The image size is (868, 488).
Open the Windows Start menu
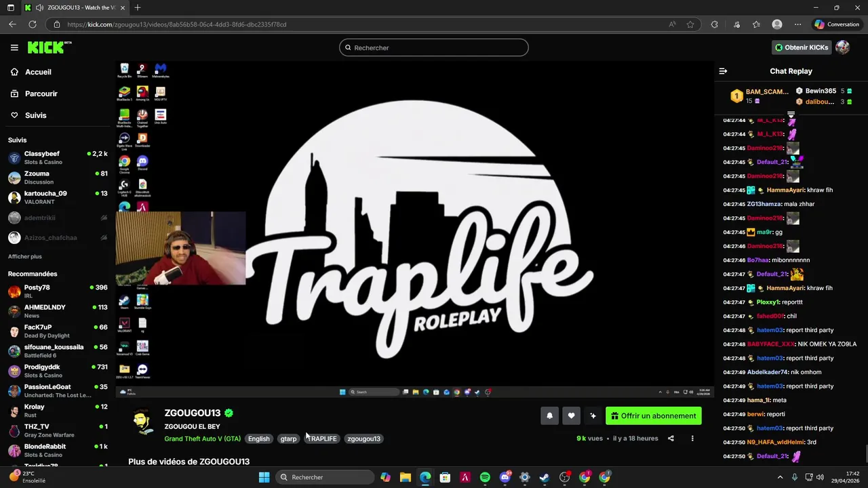(264, 477)
